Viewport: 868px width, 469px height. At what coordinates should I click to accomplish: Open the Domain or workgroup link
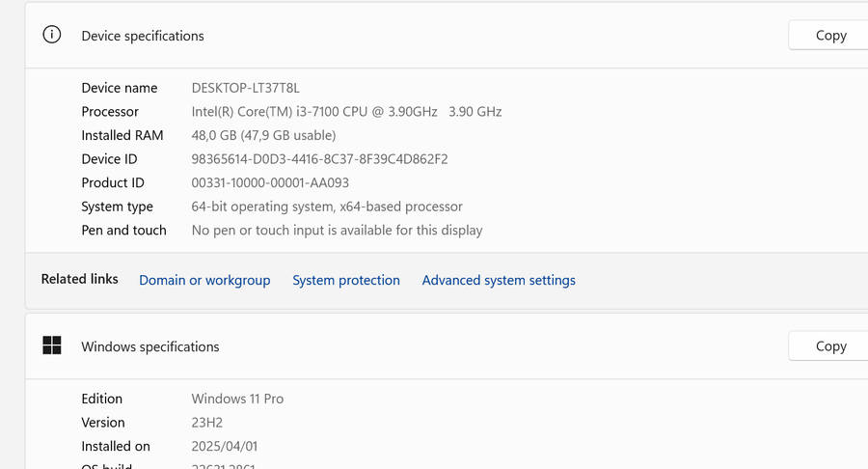click(204, 280)
